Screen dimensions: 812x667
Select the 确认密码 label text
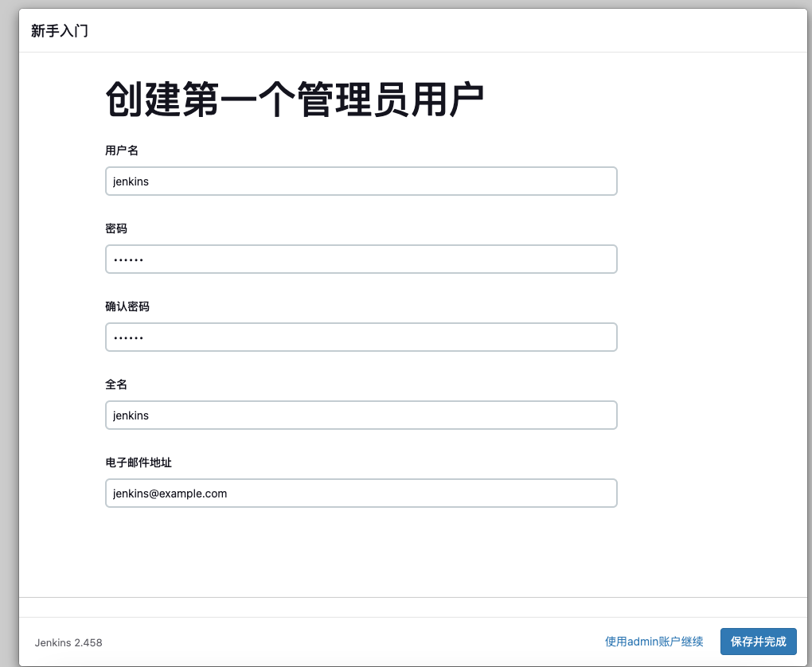point(127,306)
